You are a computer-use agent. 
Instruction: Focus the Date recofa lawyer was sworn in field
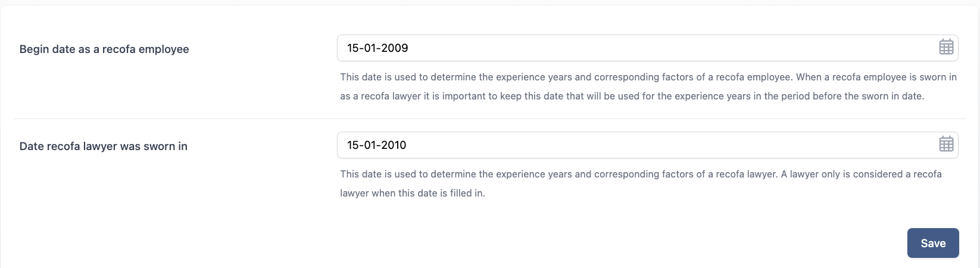[647, 145]
